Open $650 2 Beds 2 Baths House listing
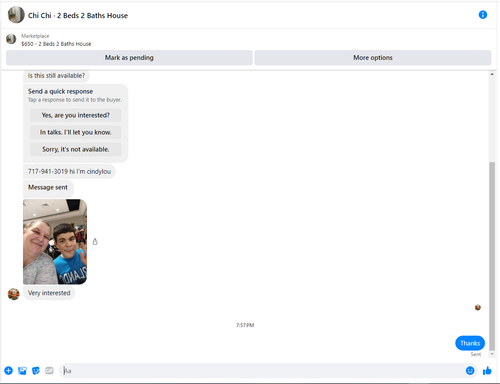The width and height of the screenshot is (500, 384). (56, 44)
